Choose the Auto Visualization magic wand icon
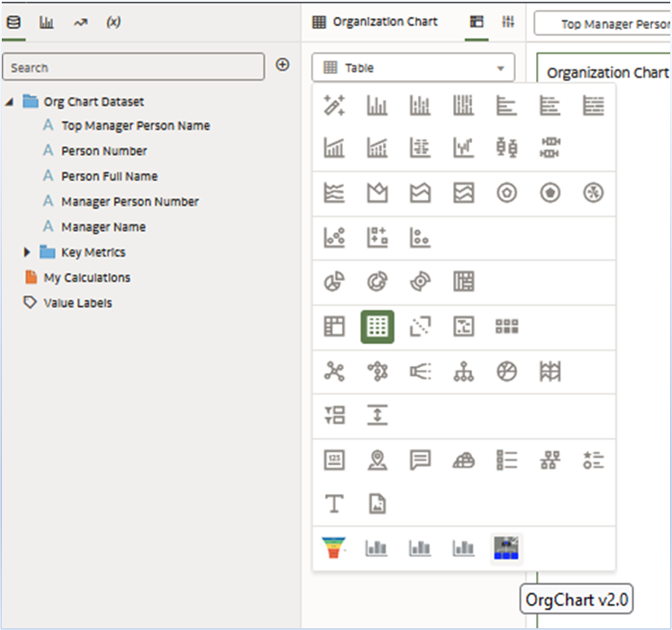This screenshot has height=630, width=672. click(334, 105)
